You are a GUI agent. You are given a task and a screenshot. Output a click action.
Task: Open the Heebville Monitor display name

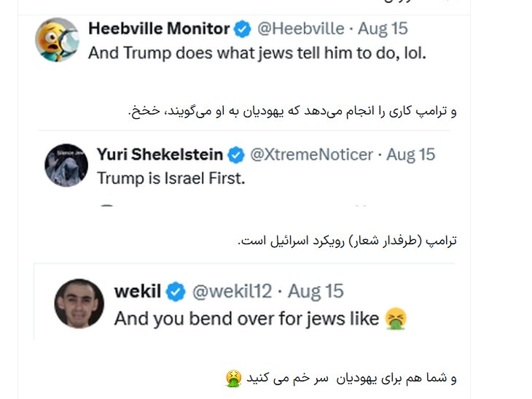(158, 29)
